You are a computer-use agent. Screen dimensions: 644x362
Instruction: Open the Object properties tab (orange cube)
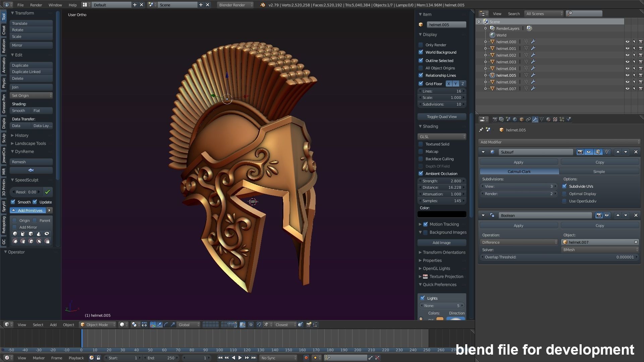tap(522, 119)
